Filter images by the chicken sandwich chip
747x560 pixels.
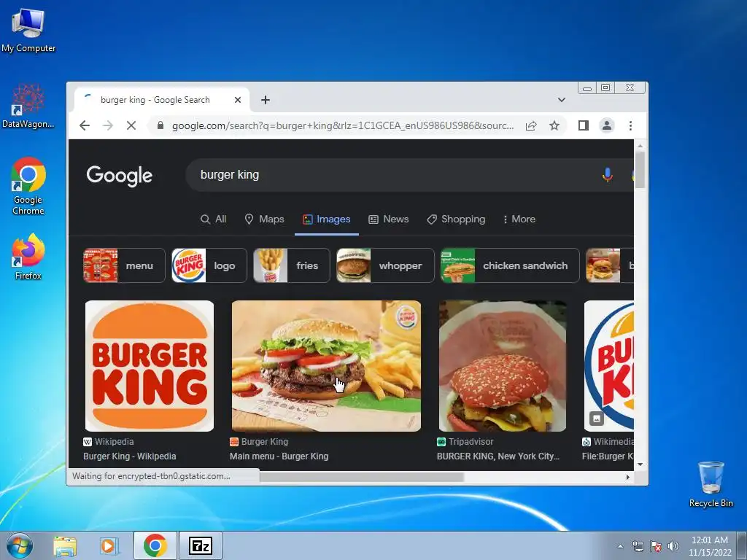pyautogui.click(x=510, y=265)
